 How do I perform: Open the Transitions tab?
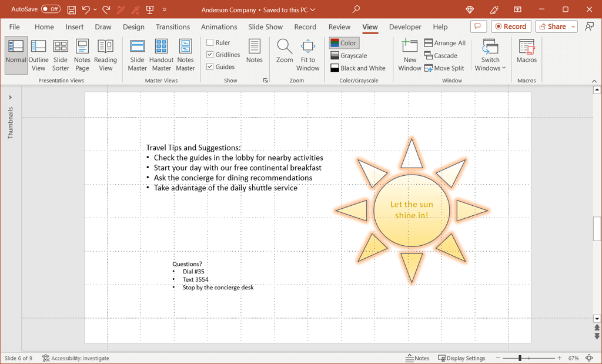(172, 27)
